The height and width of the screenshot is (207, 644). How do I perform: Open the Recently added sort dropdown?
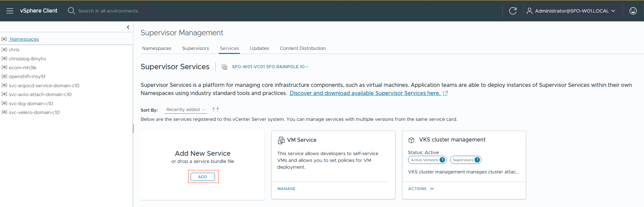[185, 110]
